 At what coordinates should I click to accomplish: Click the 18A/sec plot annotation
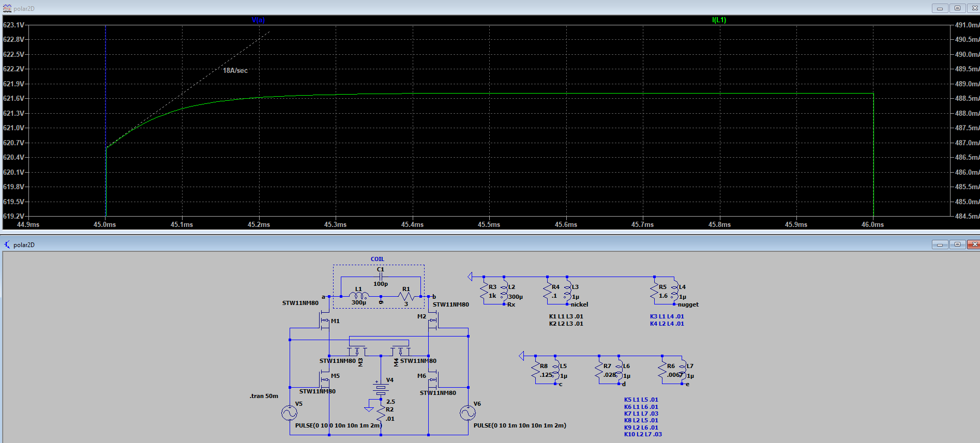235,71
